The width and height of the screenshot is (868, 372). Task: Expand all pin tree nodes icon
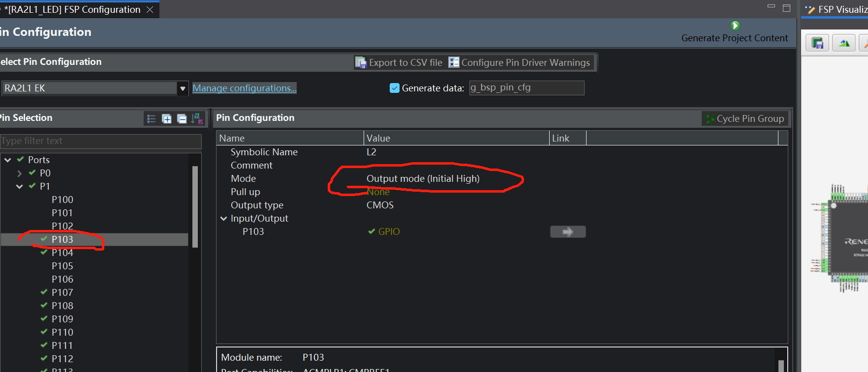coord(167,119)
